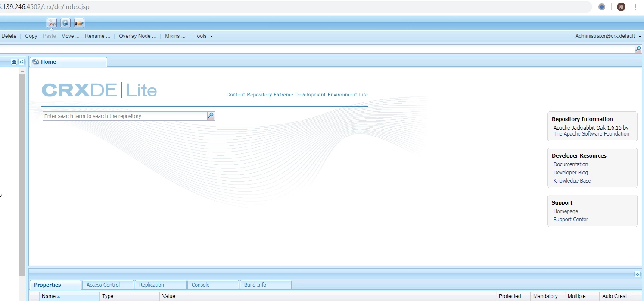Image resolution: width=644 pixels, height=301 pixels.
Task: Click the Value column header
Action: click(x=328, y=296)
